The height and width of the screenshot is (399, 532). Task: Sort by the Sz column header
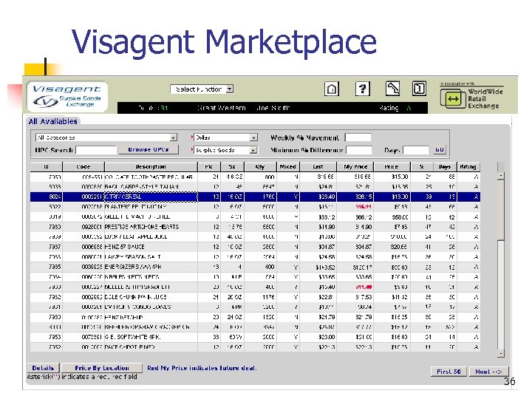[x=233, y=166]
